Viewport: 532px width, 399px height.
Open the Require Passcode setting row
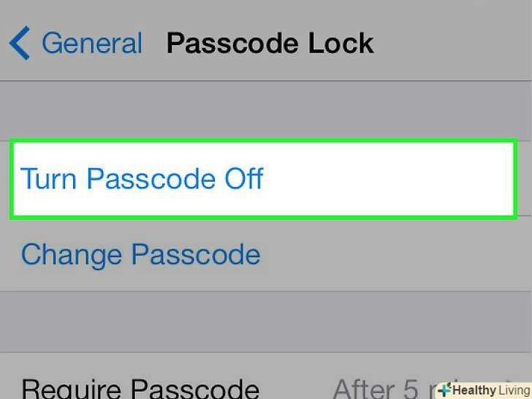[140, 387]
